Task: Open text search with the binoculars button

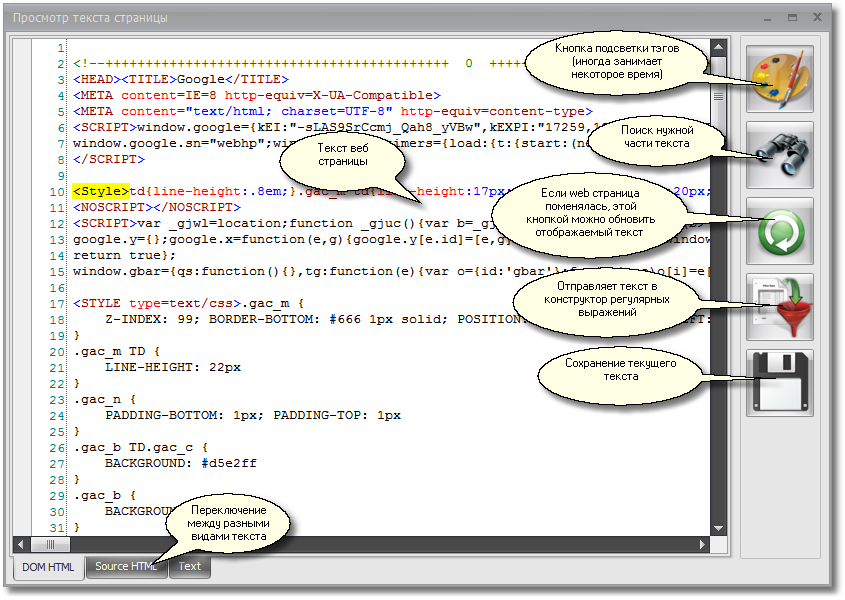Action: pyautogui.click(x=780, y=155)
